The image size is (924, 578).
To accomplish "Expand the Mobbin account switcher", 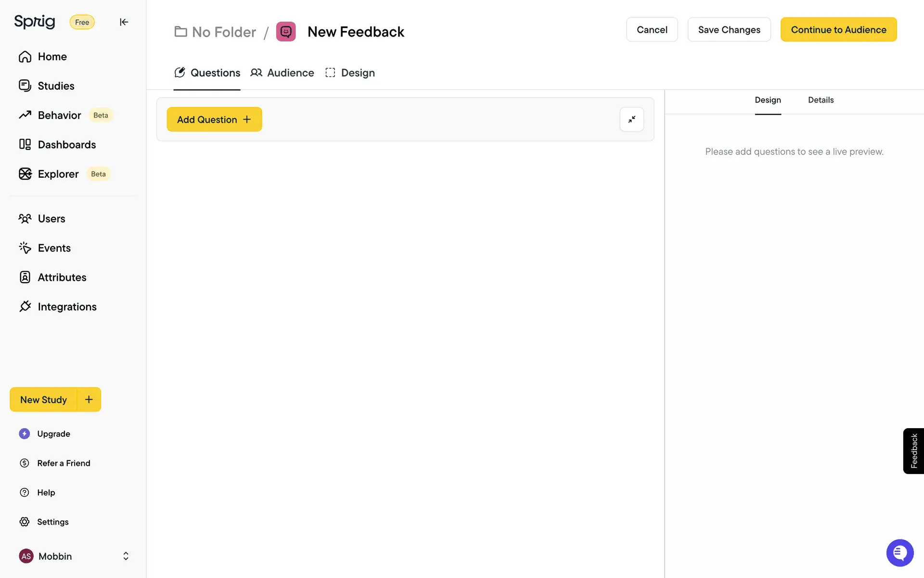I will click(x=126, y=556).
